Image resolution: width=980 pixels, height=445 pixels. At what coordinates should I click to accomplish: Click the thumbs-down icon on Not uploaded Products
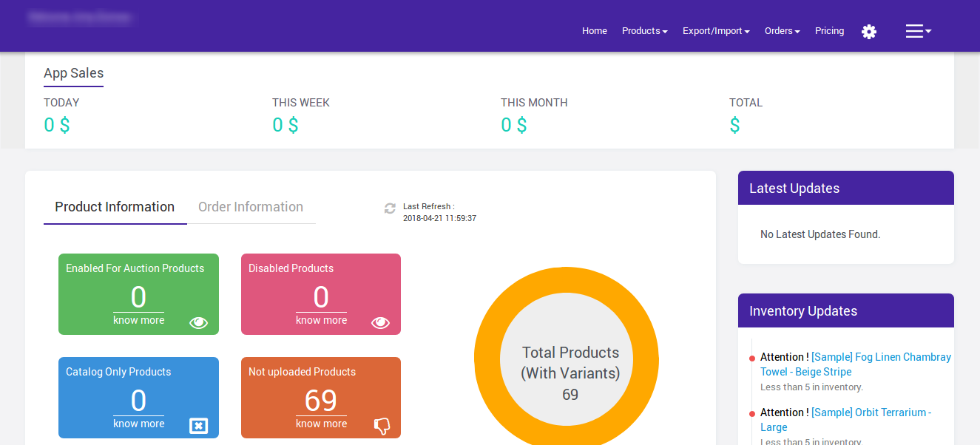[382, 426]
